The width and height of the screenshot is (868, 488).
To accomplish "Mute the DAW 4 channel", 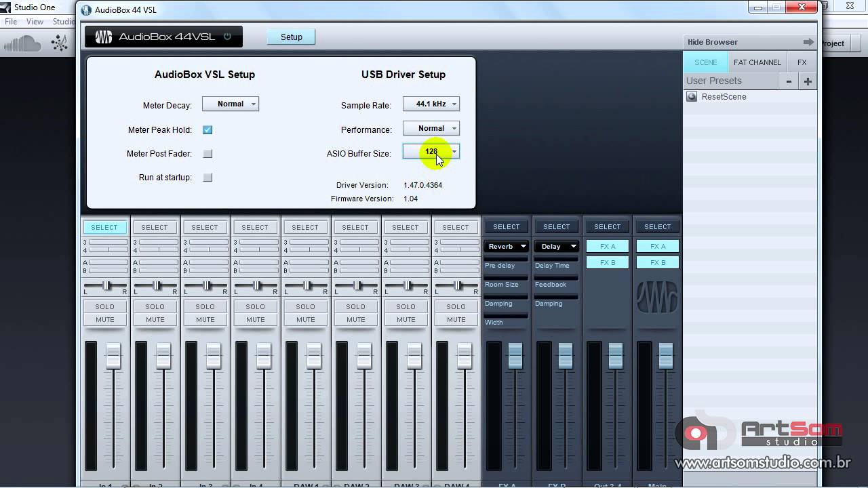I will 456,319.
